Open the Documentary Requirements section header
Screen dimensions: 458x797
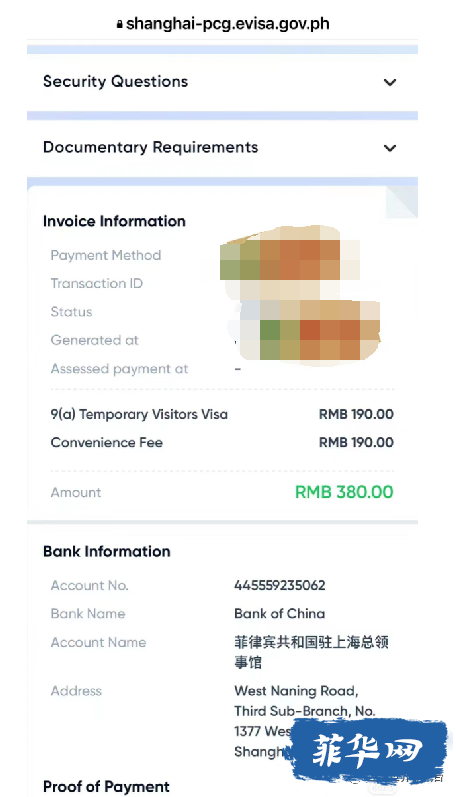pos(222,148)
